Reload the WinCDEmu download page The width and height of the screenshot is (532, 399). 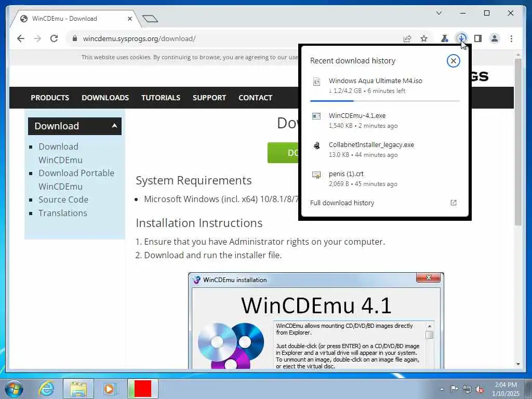tap(54, 38)
